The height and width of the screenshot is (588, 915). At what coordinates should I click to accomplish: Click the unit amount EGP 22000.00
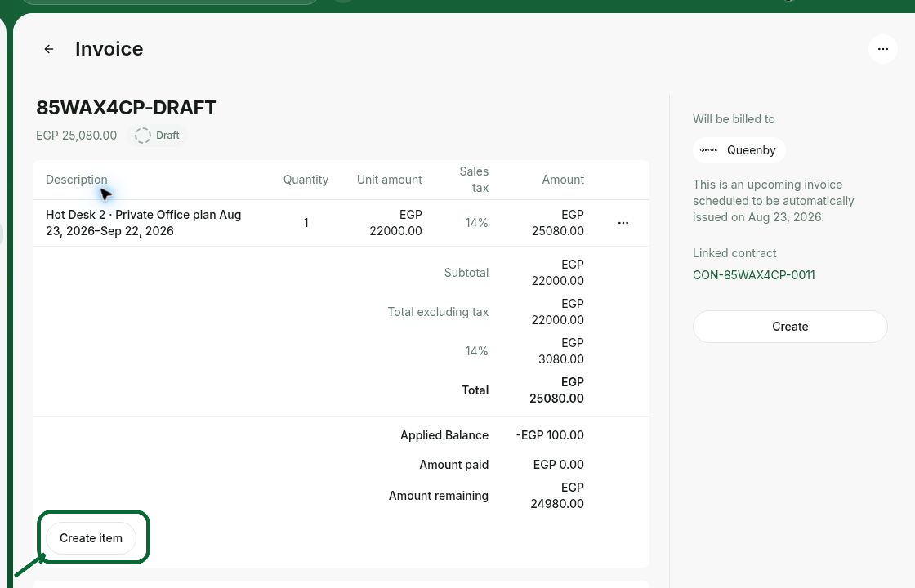click(395, 223)
